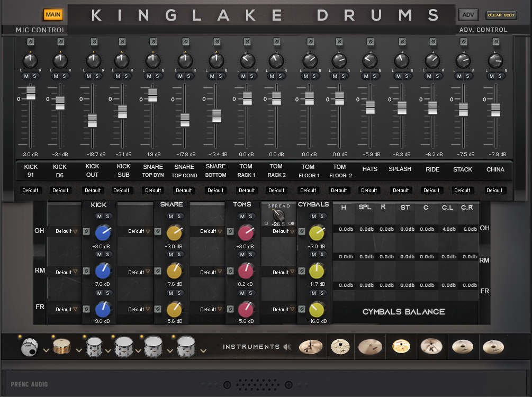
Task: Click the CLEAR SOLO button
Action: click(501, 15)
